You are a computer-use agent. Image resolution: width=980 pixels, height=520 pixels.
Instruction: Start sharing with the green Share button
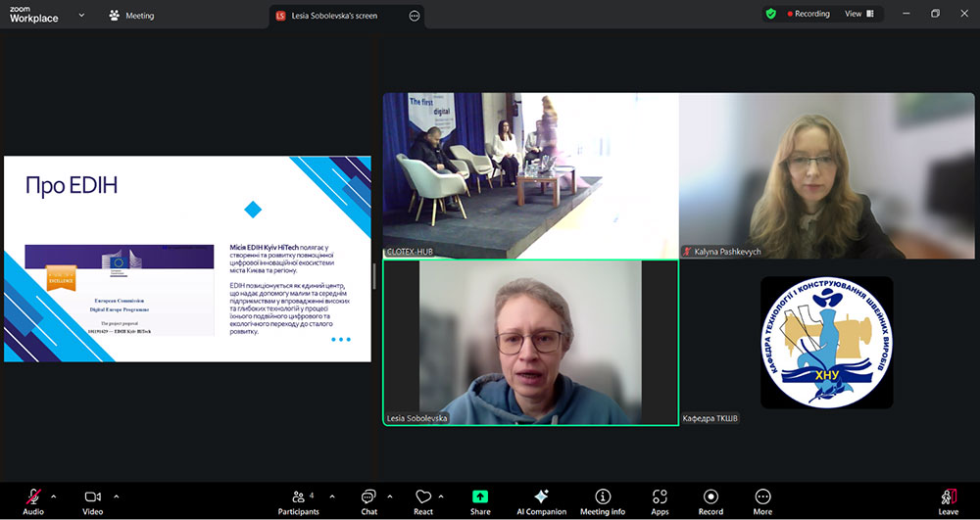pyautogui.click(x=480, y=500)
